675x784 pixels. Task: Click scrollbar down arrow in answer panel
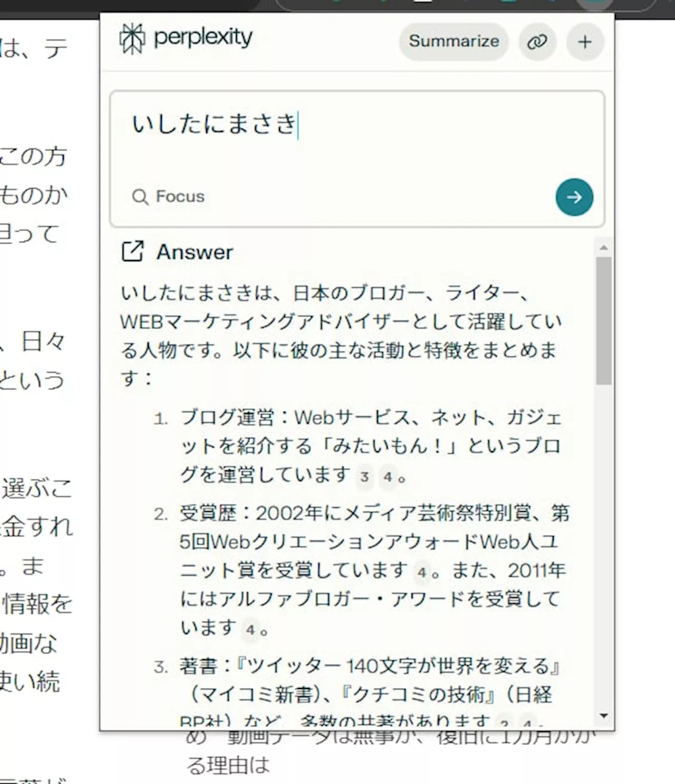(604, 716)
